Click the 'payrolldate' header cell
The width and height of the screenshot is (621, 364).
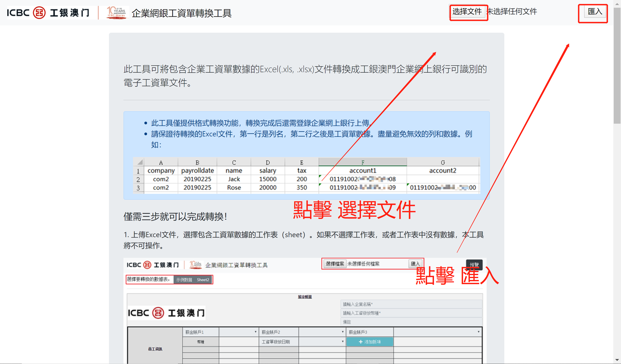[x=197, y=171]
